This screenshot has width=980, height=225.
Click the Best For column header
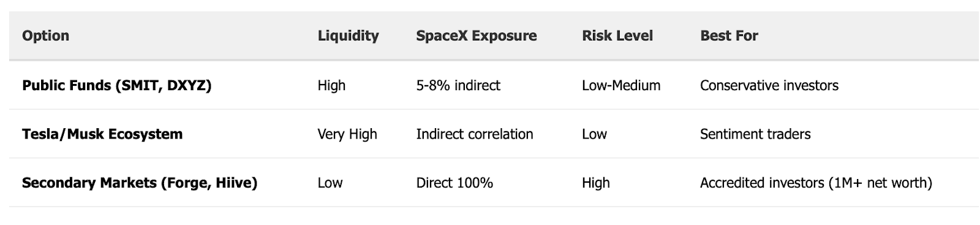(x=729, y=36)
